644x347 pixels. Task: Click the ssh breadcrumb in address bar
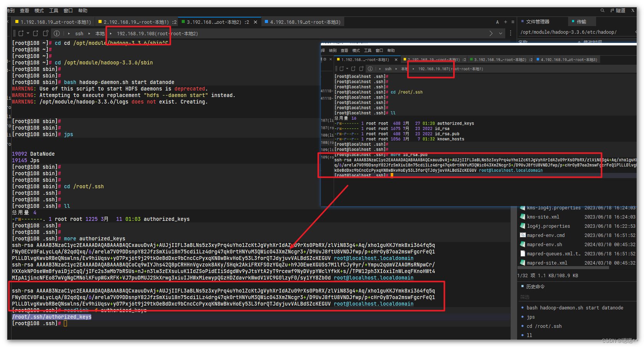tap(79, 34)
